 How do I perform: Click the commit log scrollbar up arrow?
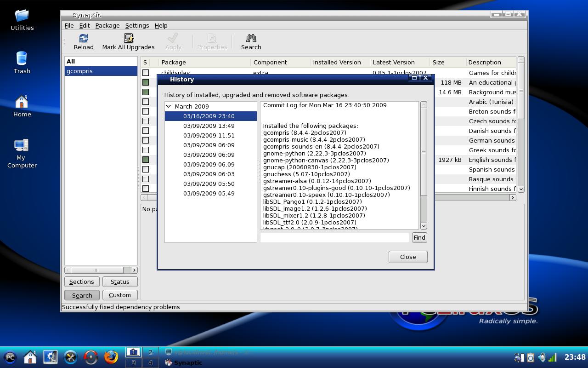pos(424,105)
